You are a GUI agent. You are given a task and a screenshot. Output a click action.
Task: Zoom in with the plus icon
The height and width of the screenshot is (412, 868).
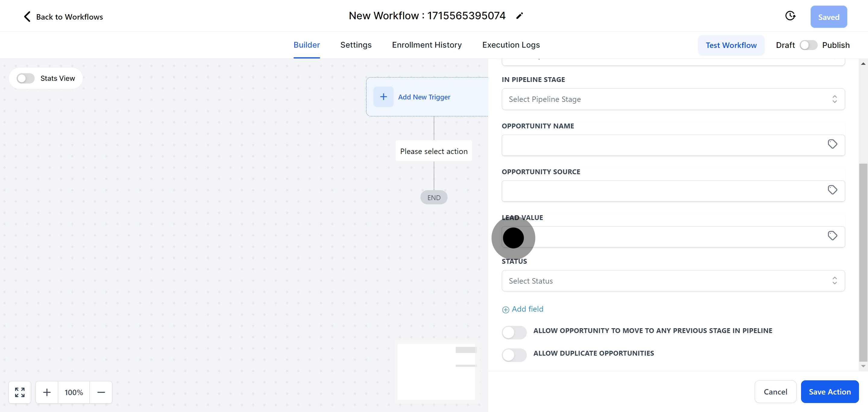tap(47, 392)
